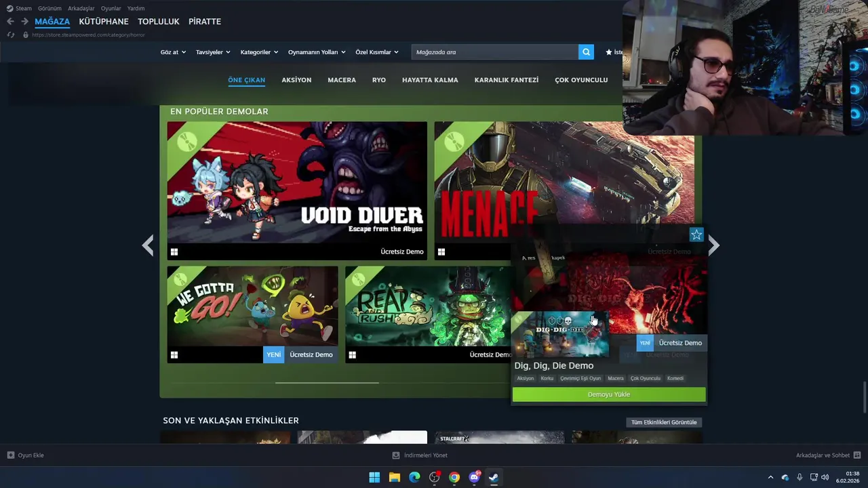This screenshot has height=488, width=868.
Task: Click the Korku tag in popup
Action: pyautogui.click(x=547, y=378)
